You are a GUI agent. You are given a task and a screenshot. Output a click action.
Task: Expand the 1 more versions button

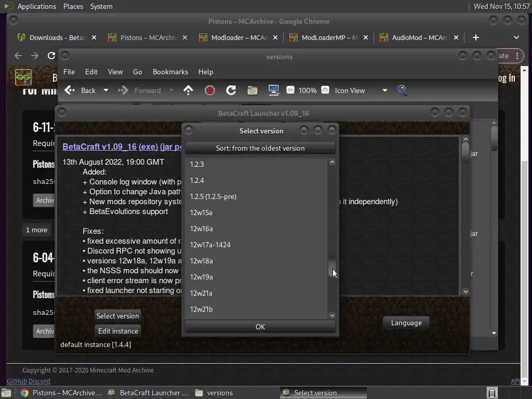click(37, 230)
